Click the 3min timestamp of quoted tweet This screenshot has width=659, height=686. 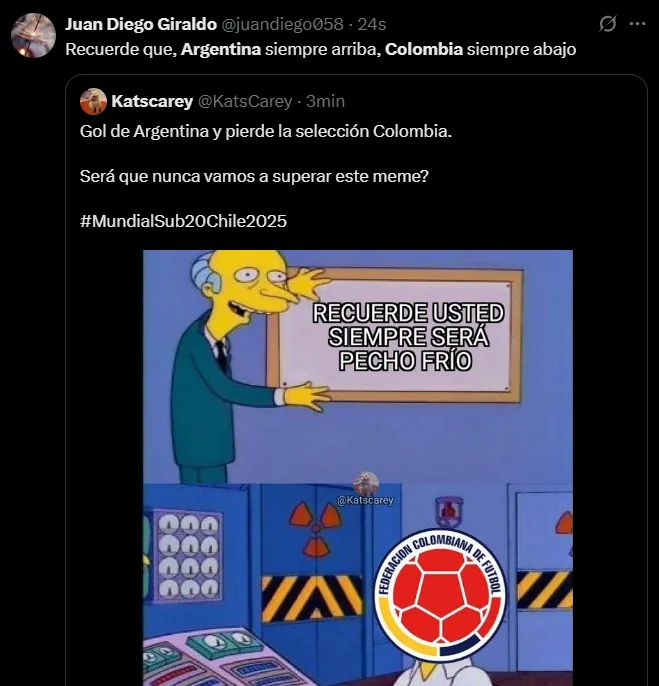point(326,102)
